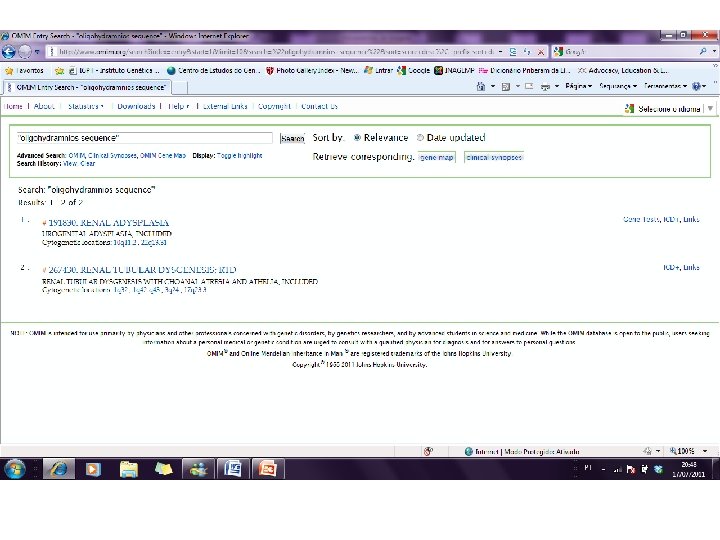Screen dimensions: 720x540
Task: Open the INAGEMP favorite link
Action: tap(454, 71)
